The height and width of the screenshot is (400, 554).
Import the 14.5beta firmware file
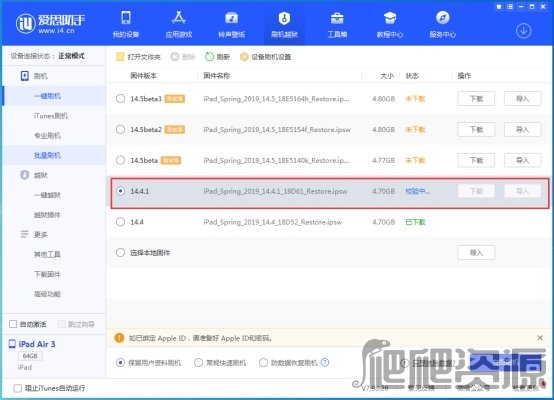coord(522,160)
